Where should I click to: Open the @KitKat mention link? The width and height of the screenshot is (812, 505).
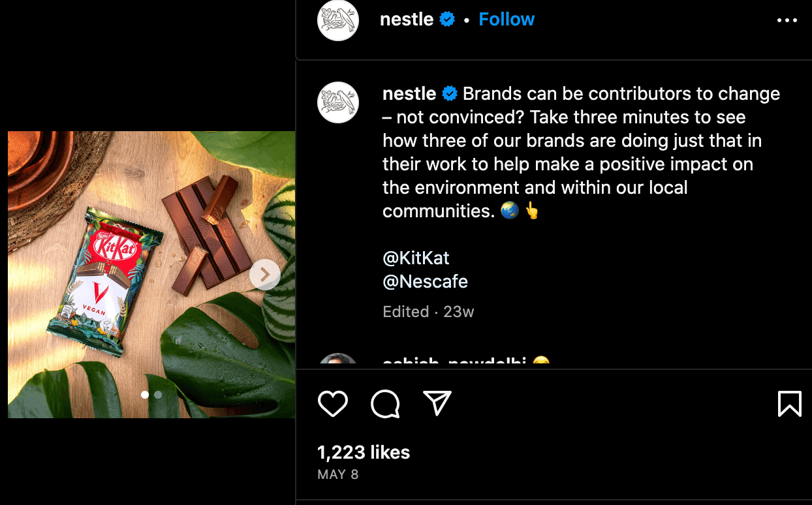(416, 258)
